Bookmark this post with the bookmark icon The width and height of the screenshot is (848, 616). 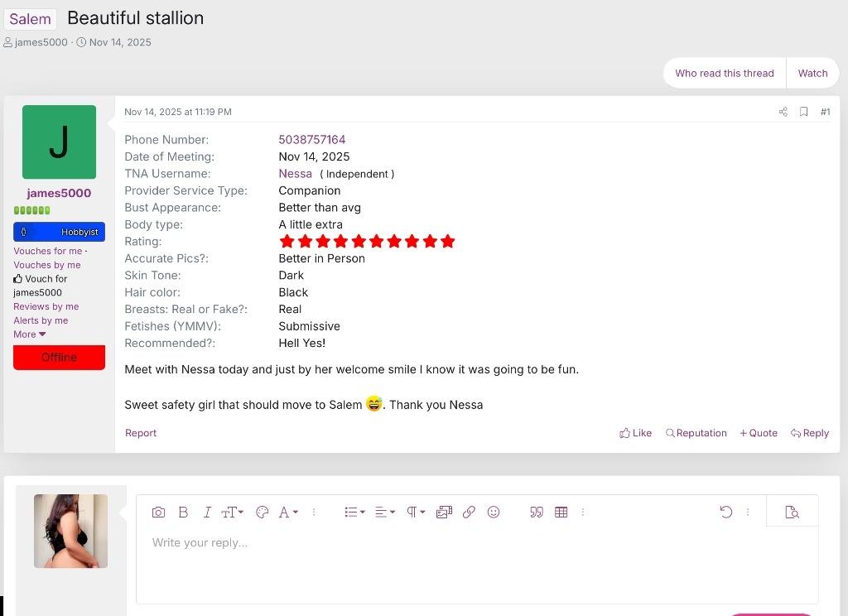[803, 112]
